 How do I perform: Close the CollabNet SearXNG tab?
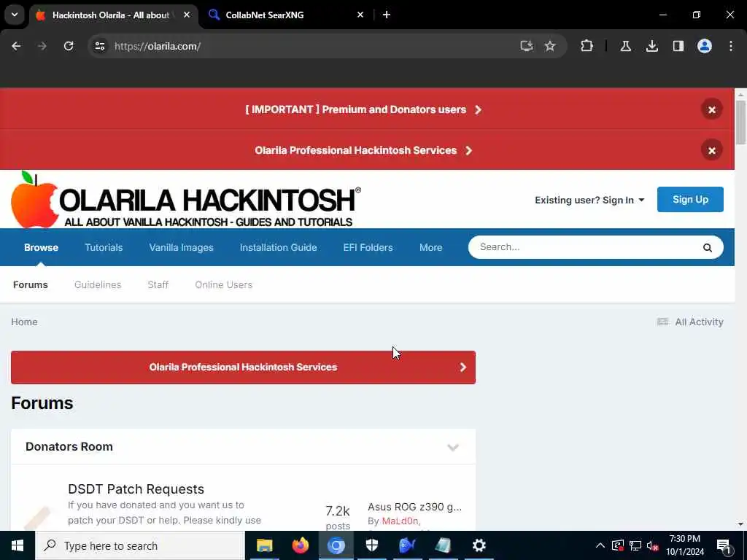(360, 15)
